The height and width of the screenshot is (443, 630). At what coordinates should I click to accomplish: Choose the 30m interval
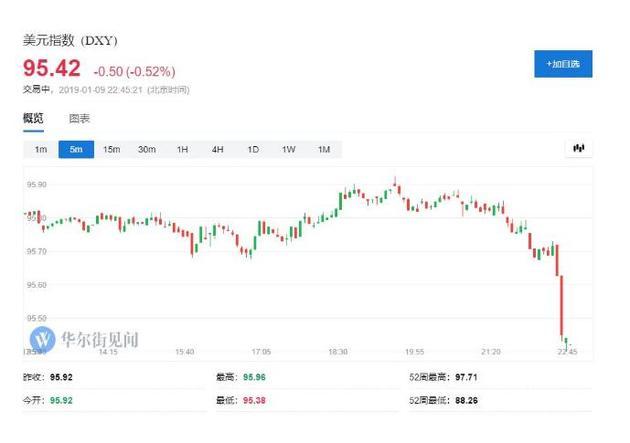coord(147,149)
